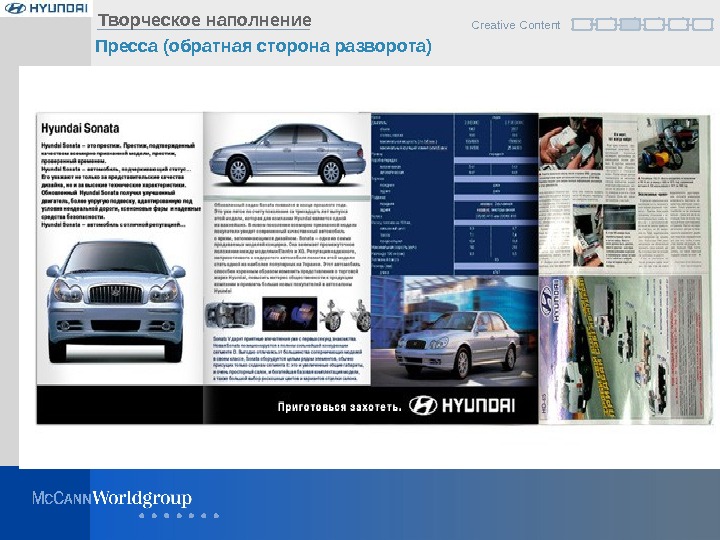Select the "Hyundai Sonata" brochure heading
720x540 pixels.
(80, 128)
